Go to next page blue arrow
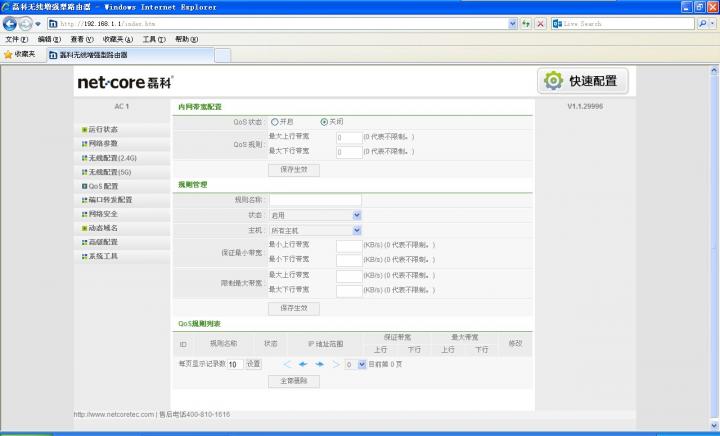Viewport: 720px width, 436px height. point(320,364)
